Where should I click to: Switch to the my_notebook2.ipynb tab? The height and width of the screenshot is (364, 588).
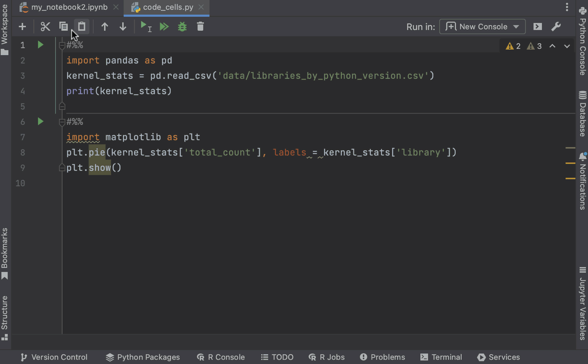click(x=69, y=7)
